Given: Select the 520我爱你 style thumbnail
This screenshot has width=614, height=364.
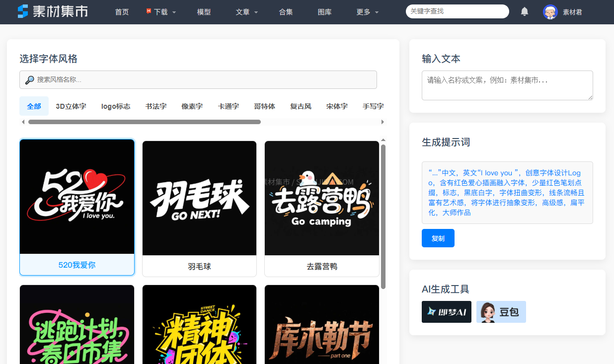Looking at the screenshot, I should (77, 197).
